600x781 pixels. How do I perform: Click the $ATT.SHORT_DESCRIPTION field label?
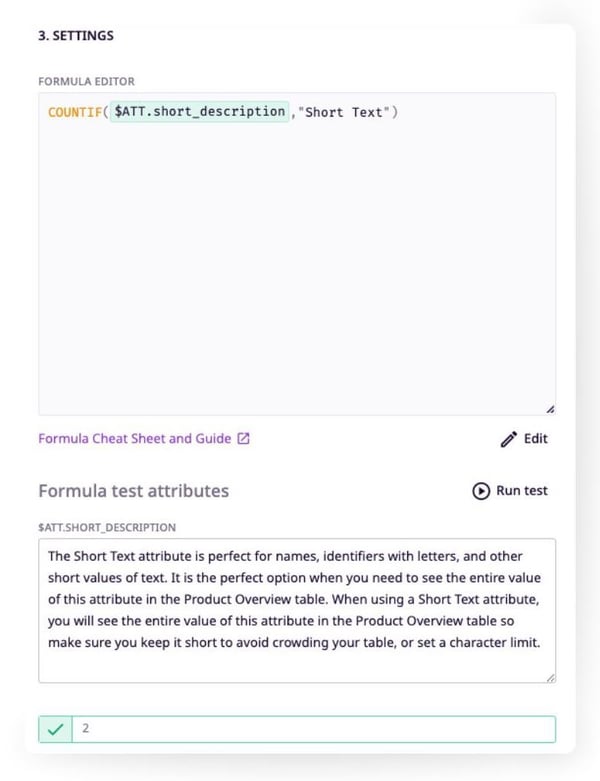click(106, 527)
